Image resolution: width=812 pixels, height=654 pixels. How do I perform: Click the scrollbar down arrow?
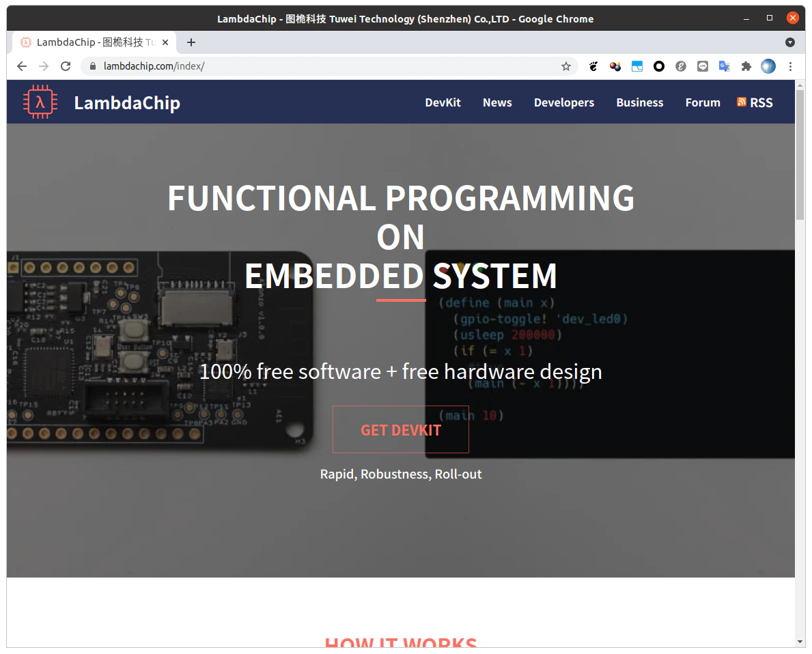click(x=800, y=642)
